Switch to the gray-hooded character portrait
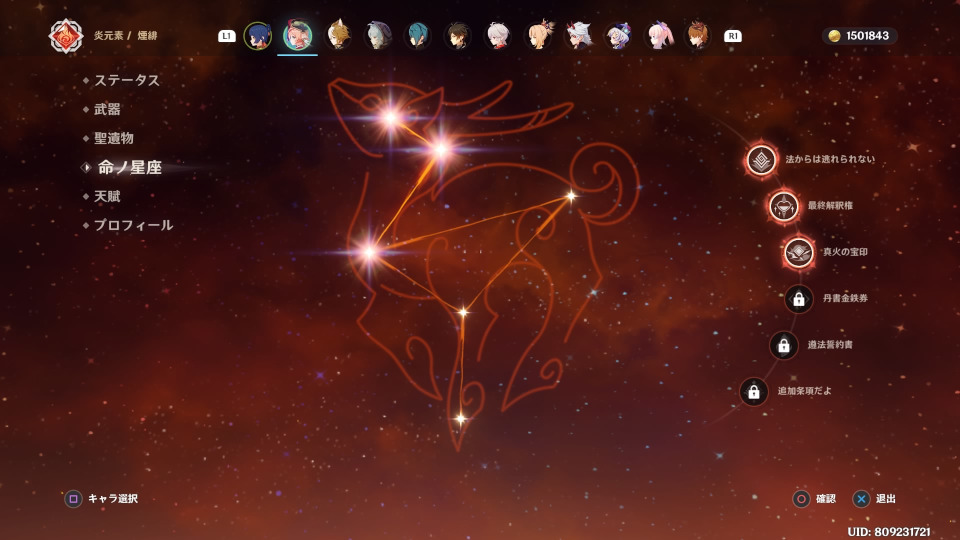This screenshot has width=960, height=540. tap(378, 36)
